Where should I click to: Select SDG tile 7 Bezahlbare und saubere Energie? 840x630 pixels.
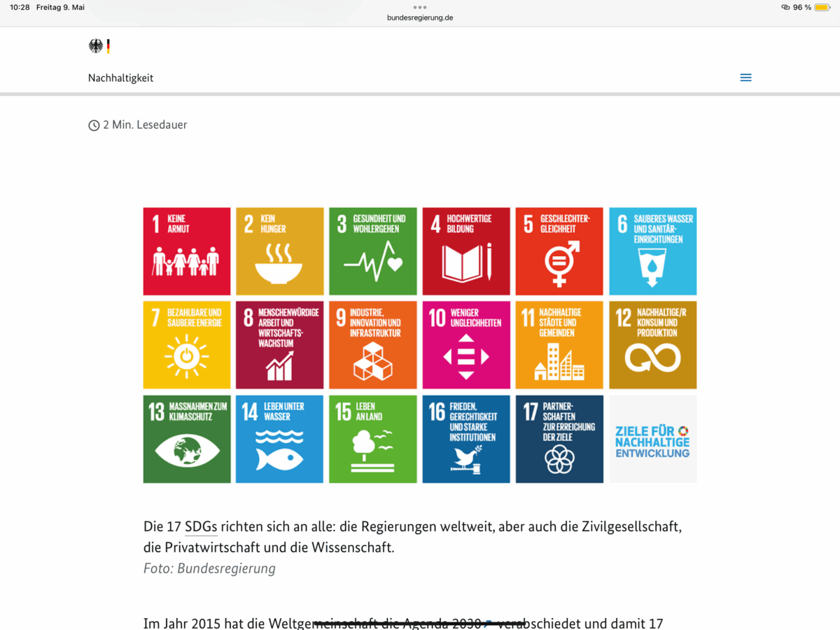(x=187, y=345)
